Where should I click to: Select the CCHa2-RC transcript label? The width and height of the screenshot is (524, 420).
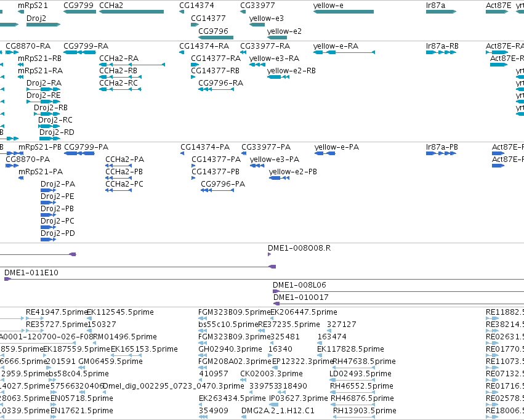point(118,83)
